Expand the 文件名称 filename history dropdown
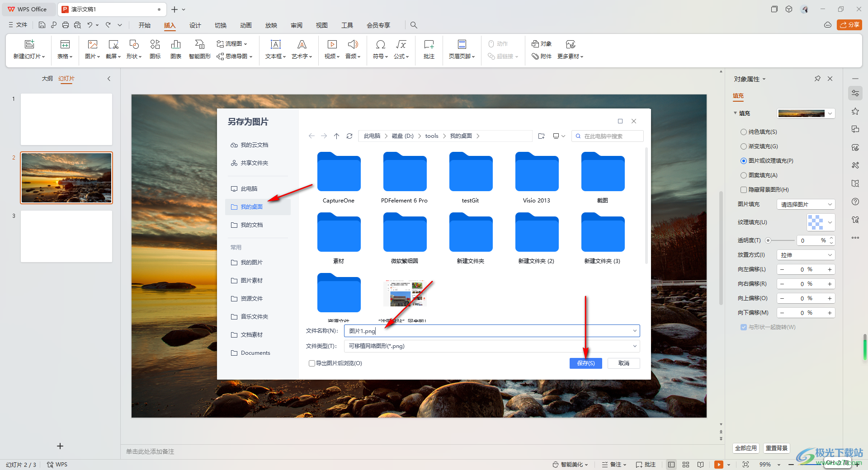Viewport: 868px width, 470px height. [x=635, y=331]
